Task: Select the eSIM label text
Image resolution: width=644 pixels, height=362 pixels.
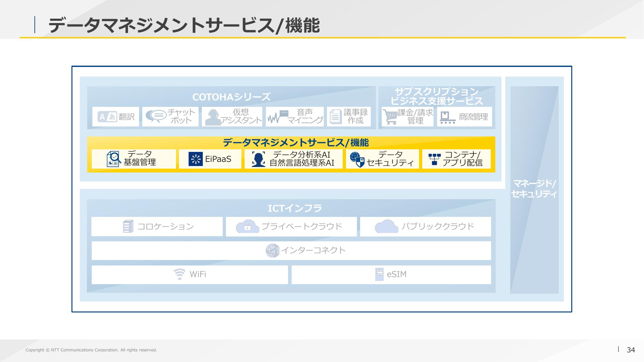Action: pos(397,274)
